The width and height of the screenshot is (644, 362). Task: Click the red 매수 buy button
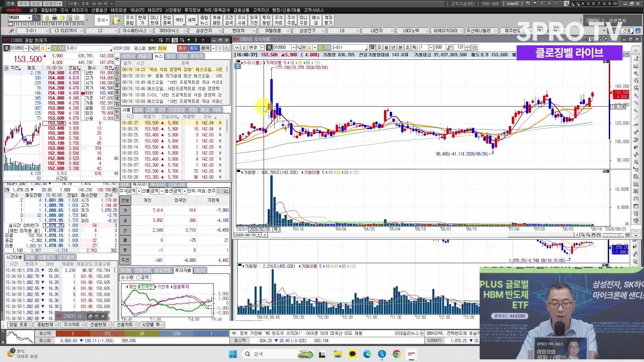pos(182,48)
